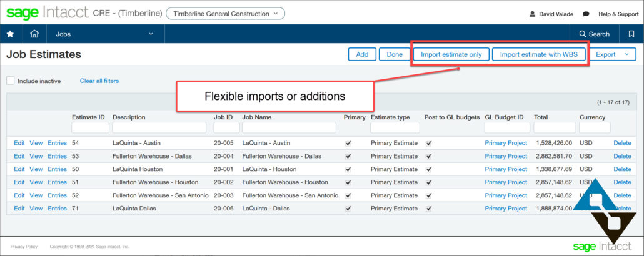Click Clear all filters link

[x=99, y=81]
